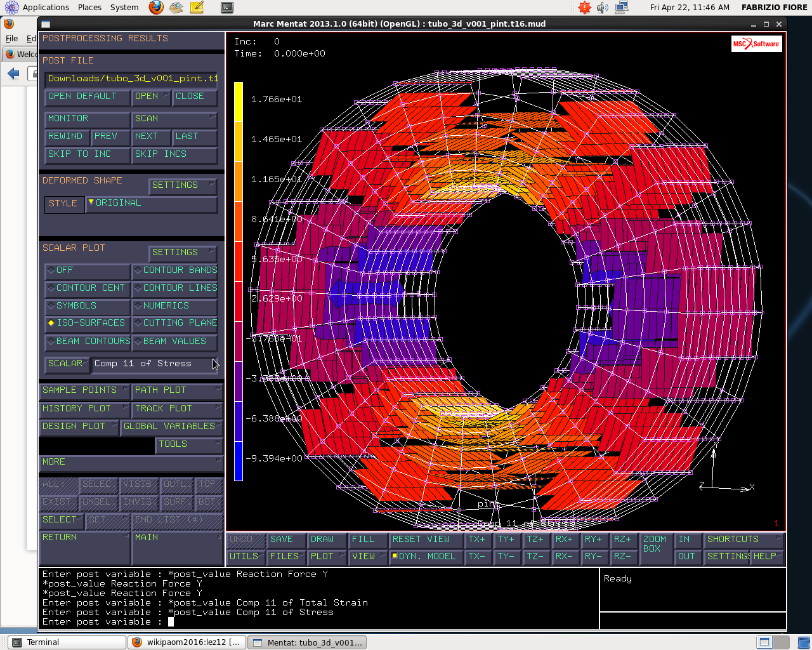
Task: Click FILL view button
Action: 367,540
